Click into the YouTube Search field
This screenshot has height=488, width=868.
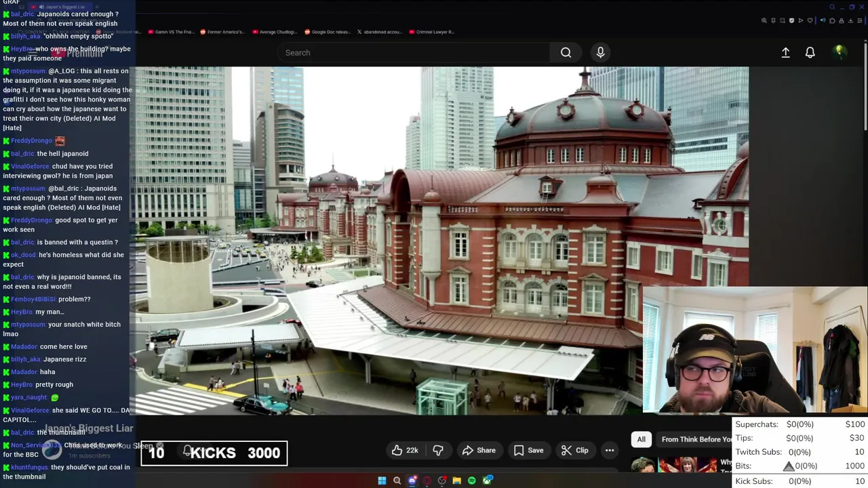coord(414,52)
